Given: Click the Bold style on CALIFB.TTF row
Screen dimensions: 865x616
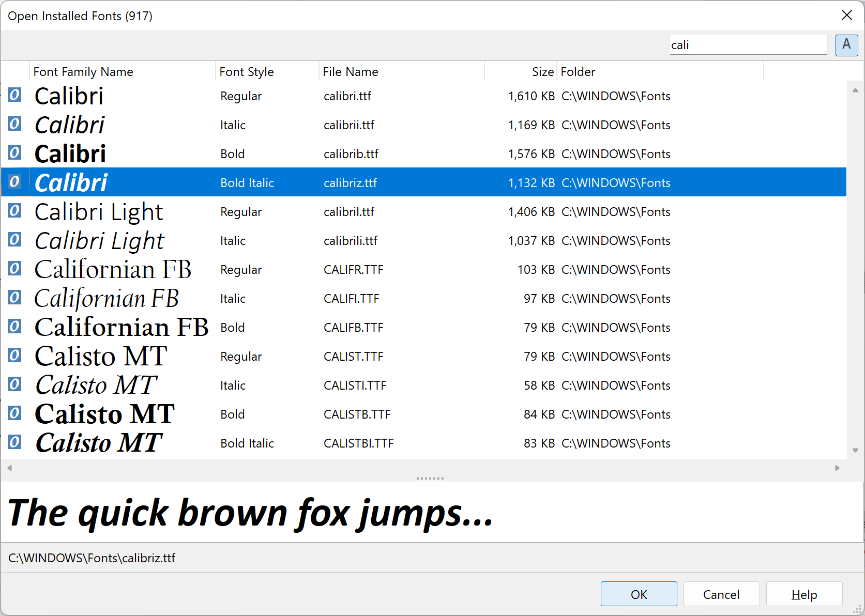Looking at the screenshot, I should click(x=232, y=328).
